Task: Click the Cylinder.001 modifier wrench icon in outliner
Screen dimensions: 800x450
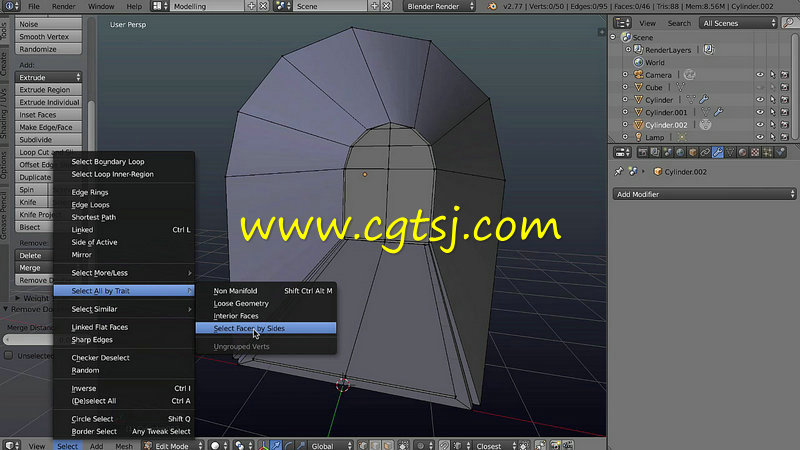Action: [718, 112]
